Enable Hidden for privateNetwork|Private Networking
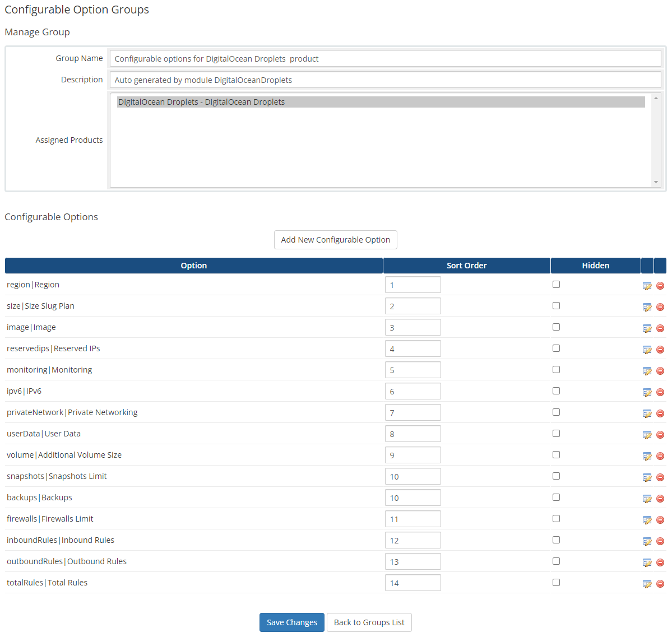This screenshot has height=637, width=672. pos(556,412)
